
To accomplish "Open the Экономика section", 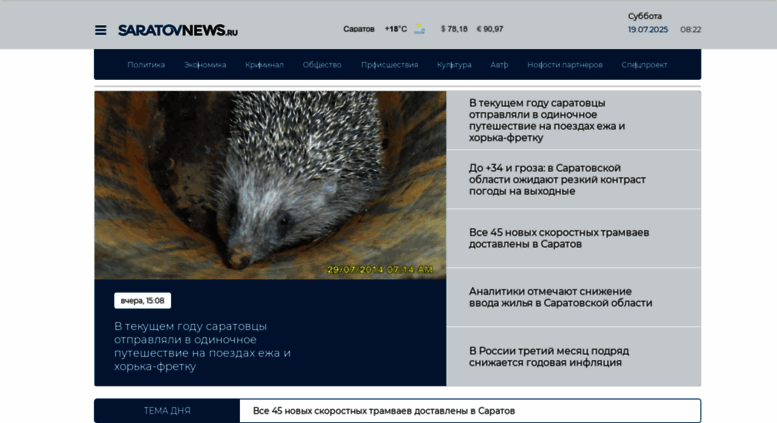I will pyautogui.click(x=205, y=65).
